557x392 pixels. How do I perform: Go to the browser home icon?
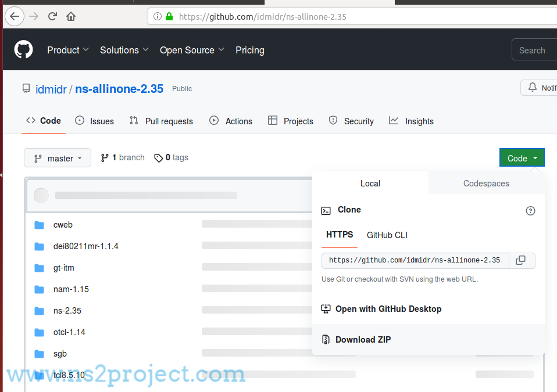click(x=71, y=16)
